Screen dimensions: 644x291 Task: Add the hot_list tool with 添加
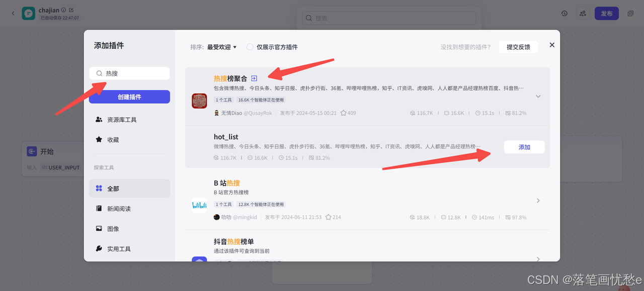point(524,147)
